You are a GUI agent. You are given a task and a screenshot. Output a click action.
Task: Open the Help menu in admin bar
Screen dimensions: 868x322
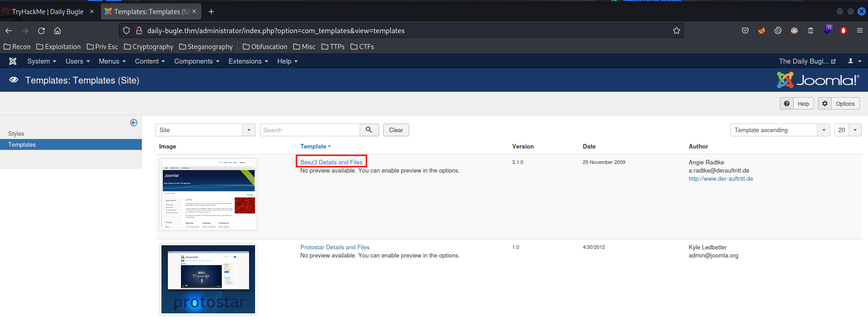(287, 61)
